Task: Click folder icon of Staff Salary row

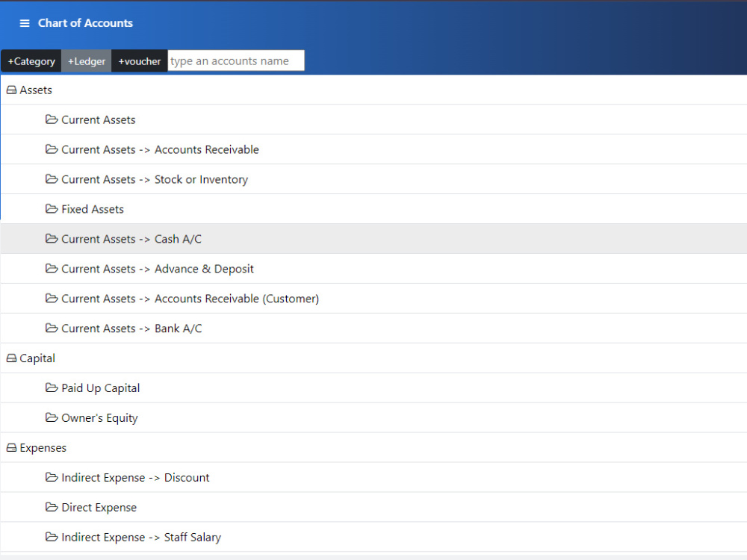Action: (x=52, y=537)
